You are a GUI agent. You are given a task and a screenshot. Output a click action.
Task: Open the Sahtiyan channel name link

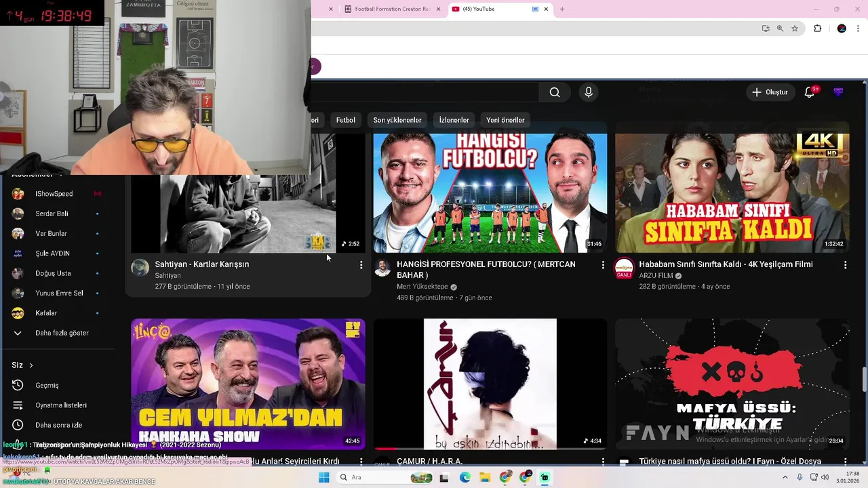coord(167,276)
